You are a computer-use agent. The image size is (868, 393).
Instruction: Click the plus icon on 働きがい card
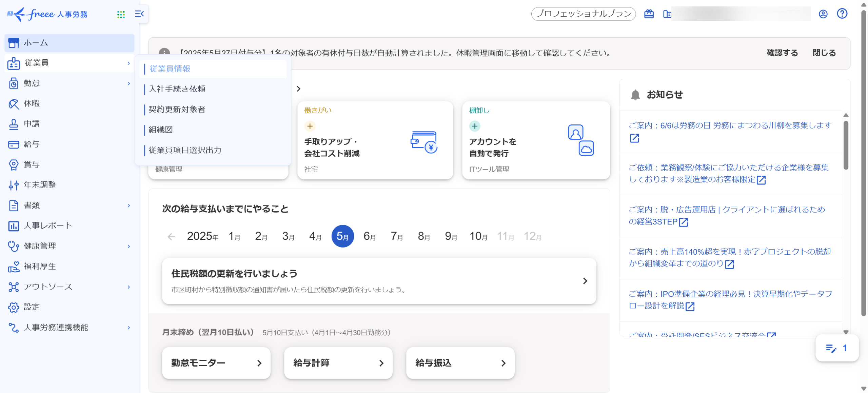[x=310, y=126]
